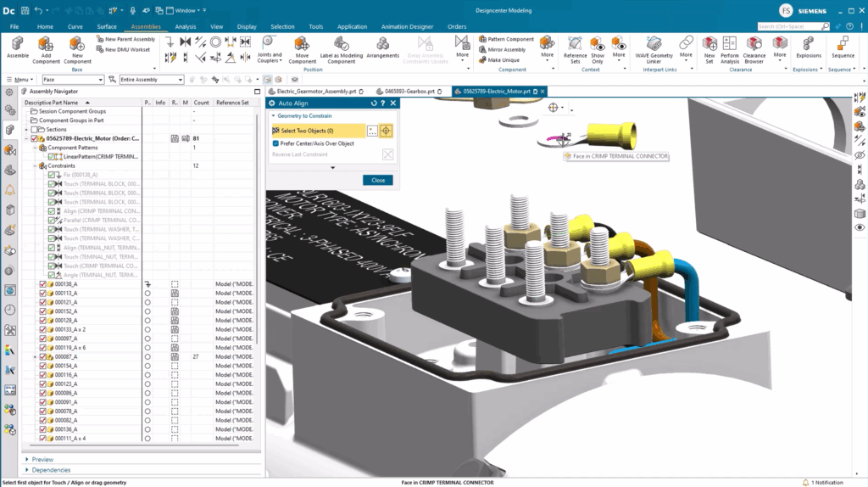Expand the Dependencies section
The width and height of the screenshot is (868, 487).
click(x=51, y=470)
